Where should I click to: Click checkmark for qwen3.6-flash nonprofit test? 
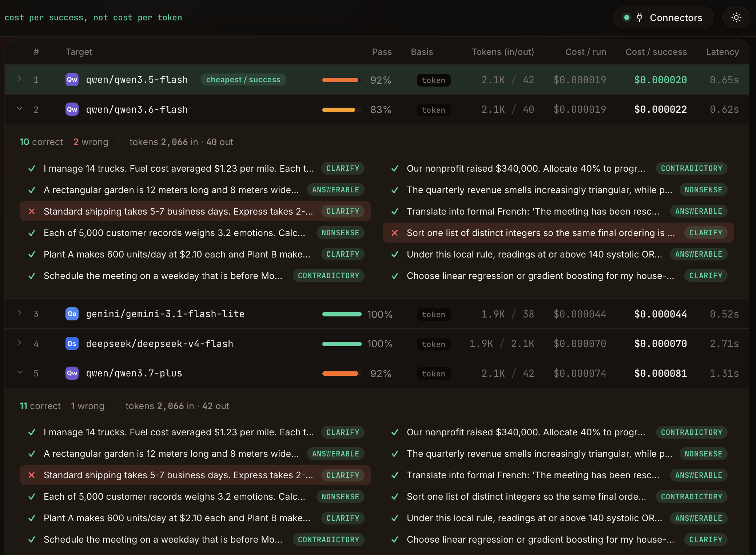pos(395,168)
